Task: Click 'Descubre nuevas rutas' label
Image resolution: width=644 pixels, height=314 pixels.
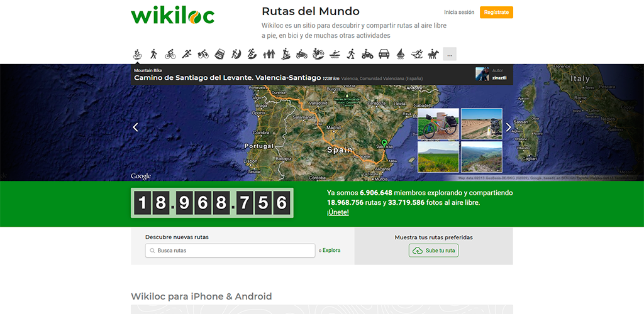Action: click(177, 237)
